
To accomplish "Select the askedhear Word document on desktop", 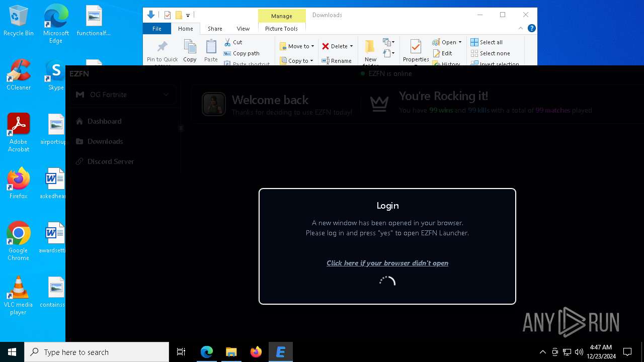I will point(53,184).
